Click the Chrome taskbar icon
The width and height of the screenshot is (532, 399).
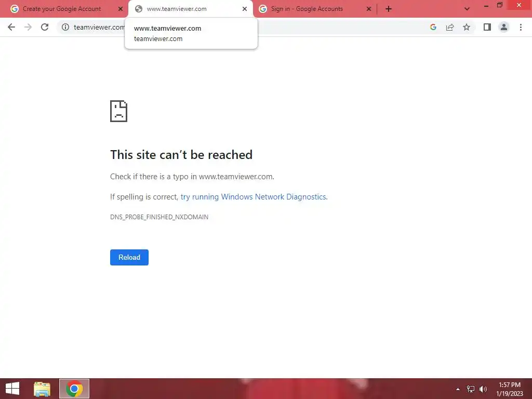point(74,389)
